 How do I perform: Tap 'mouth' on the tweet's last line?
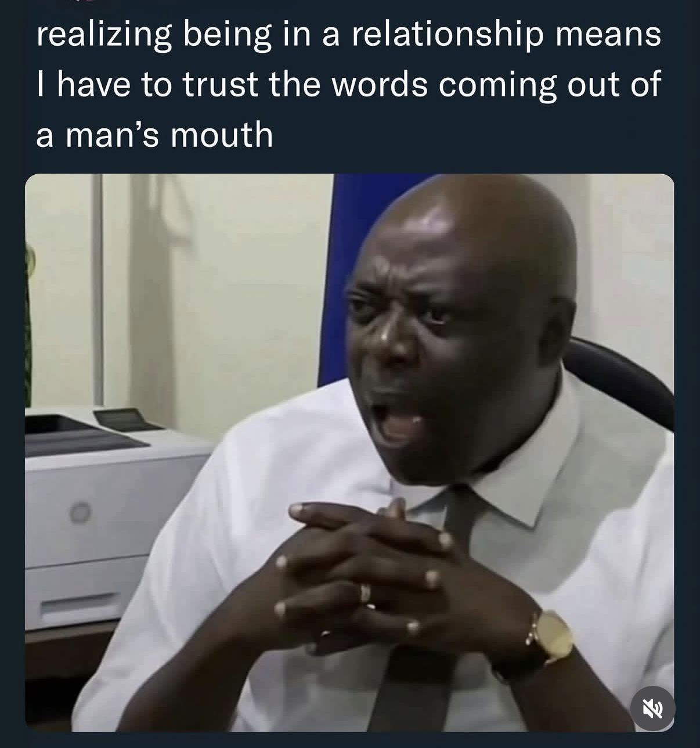pos(221,135)
